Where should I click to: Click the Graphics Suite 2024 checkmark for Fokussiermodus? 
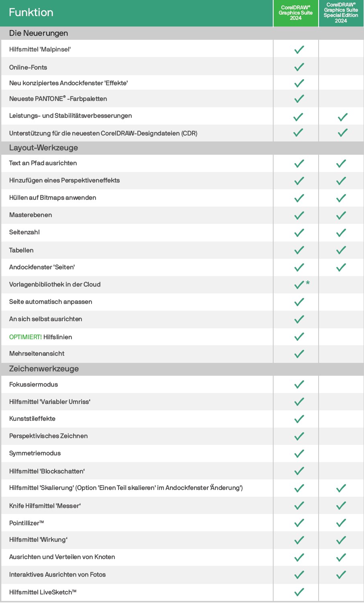pos(299,385)
